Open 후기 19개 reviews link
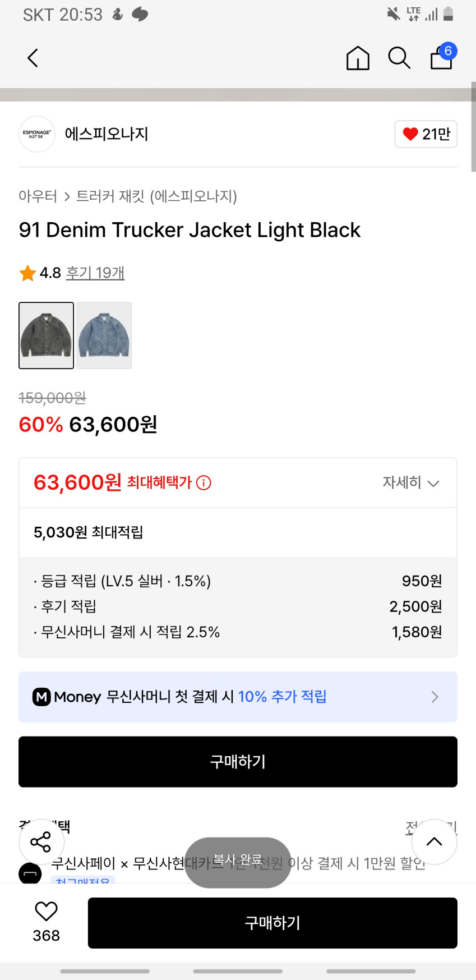The width and height of the screenshot is (476, 980). click(x=95, y=273)
